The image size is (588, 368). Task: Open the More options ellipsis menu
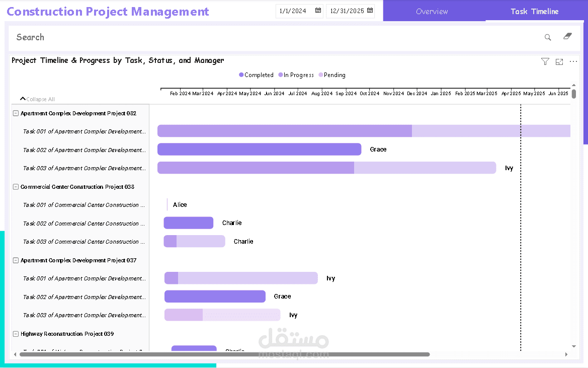pyautogui.click(x=573, y=61)
